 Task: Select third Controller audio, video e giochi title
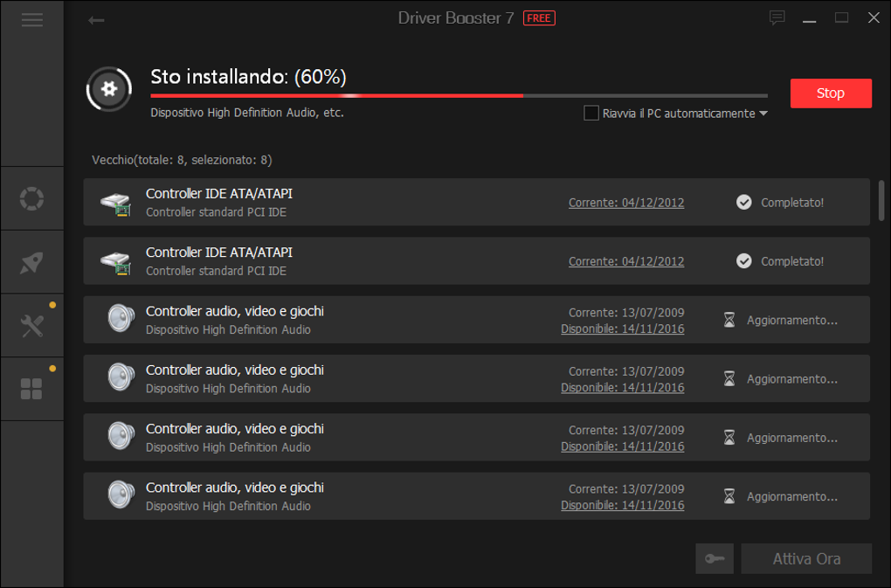click(235, 429)
